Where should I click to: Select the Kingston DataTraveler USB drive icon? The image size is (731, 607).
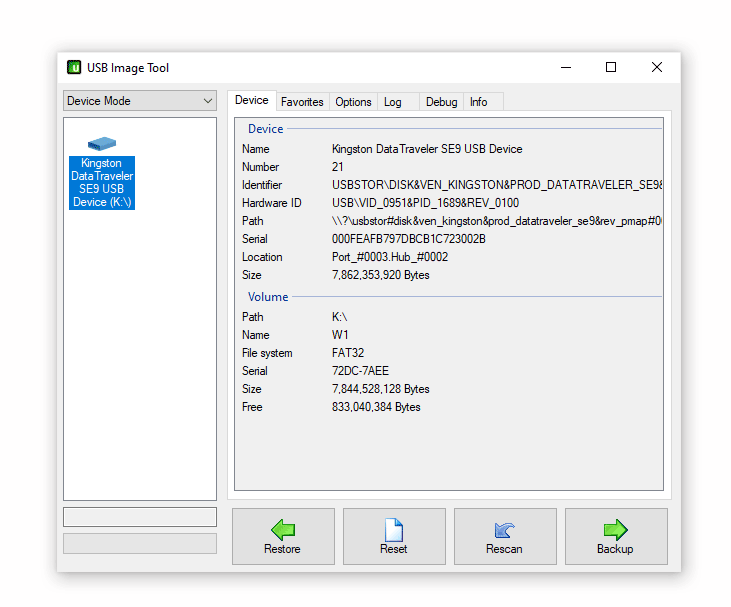coord(102,144)
